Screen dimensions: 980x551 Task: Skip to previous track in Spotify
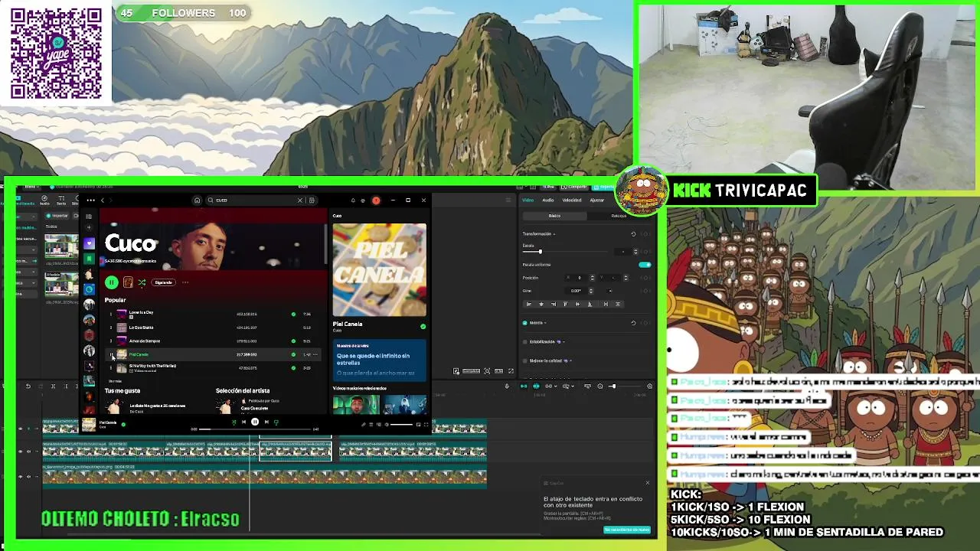pyautogui.click(x=244, y=422)
